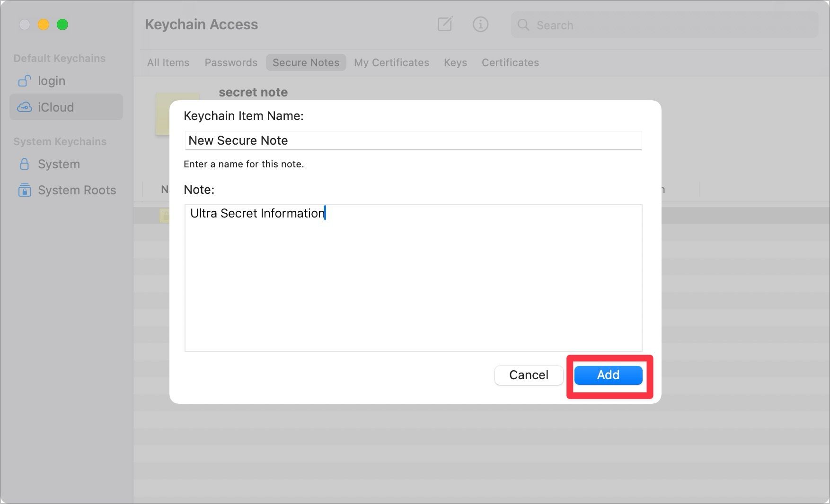This screenshot has height=504, width=830.
Task: Switch to the All Items tab
Action: (168, 62)
